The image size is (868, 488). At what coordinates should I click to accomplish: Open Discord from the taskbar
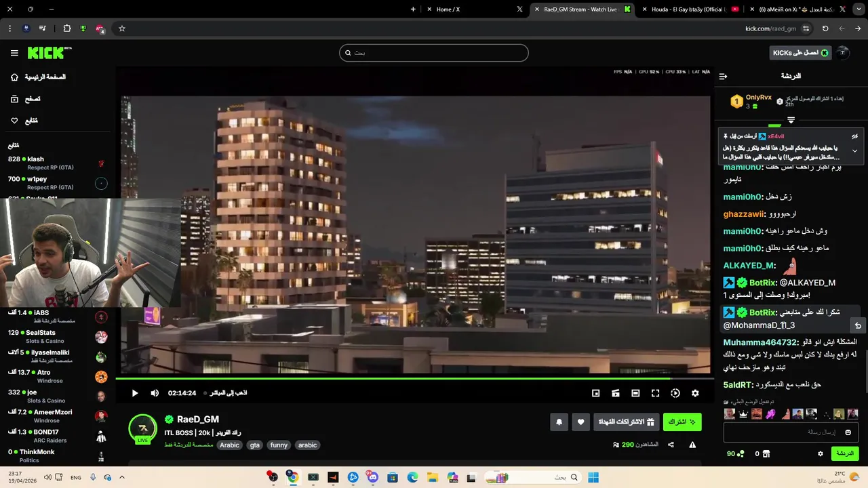372,478
